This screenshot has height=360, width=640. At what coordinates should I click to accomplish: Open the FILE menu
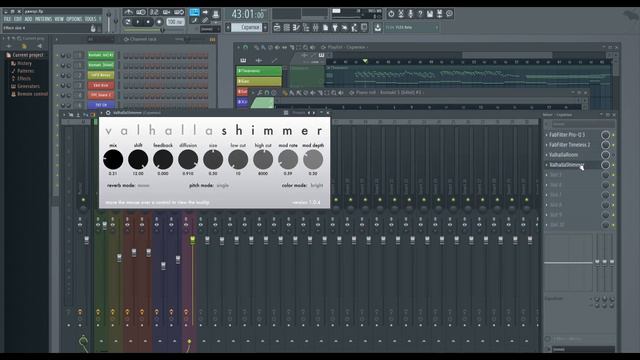click(7, 19)
